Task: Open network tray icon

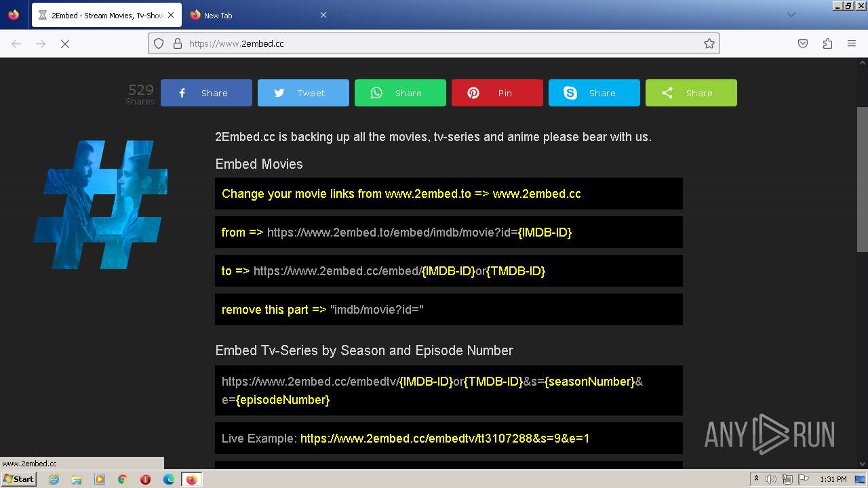Action: coord(787,479)
